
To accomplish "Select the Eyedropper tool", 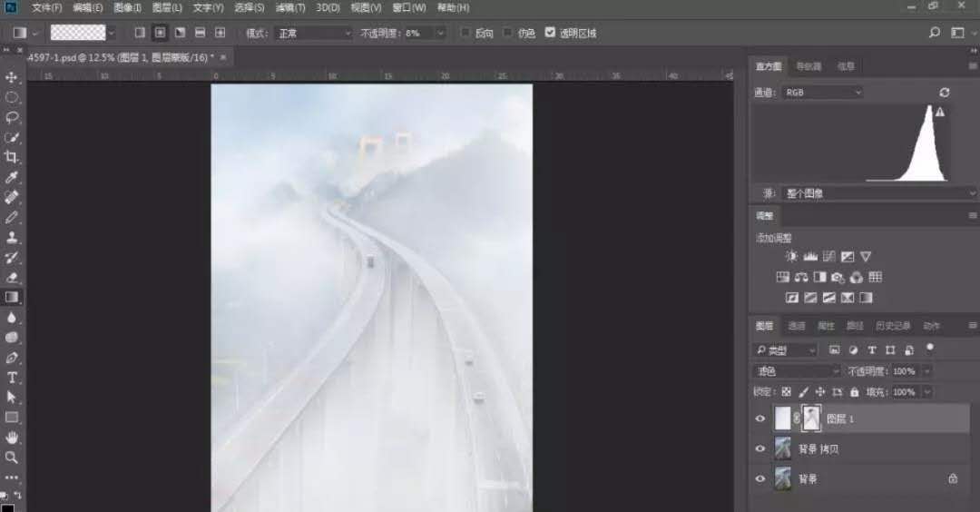I will (x=12, y=177).
